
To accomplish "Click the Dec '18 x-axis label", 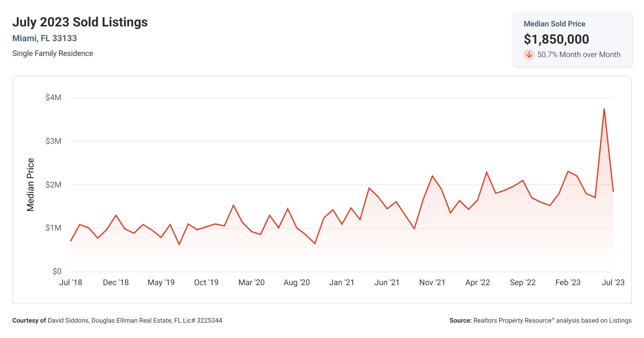I will point(116,282).
